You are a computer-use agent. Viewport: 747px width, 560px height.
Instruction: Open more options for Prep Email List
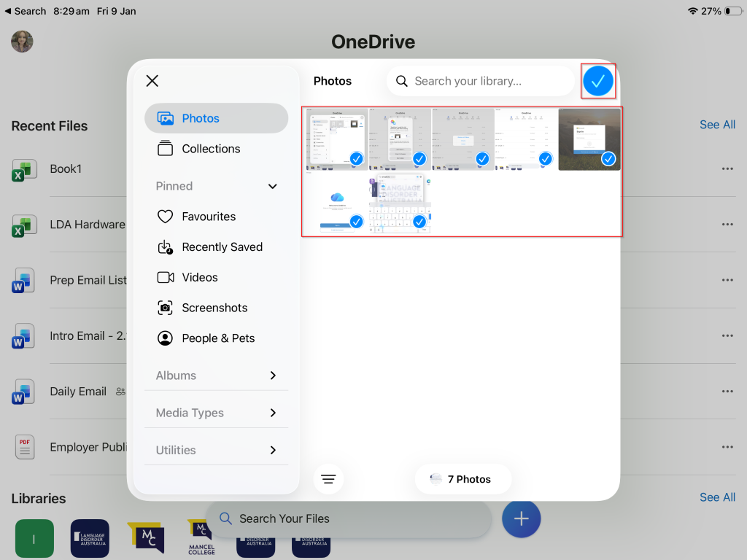click(727, 280)
